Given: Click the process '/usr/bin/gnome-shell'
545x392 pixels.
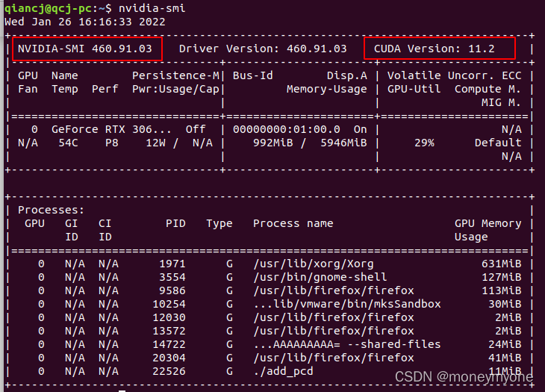Looking at the screenshot, I should tap(320, 277).
